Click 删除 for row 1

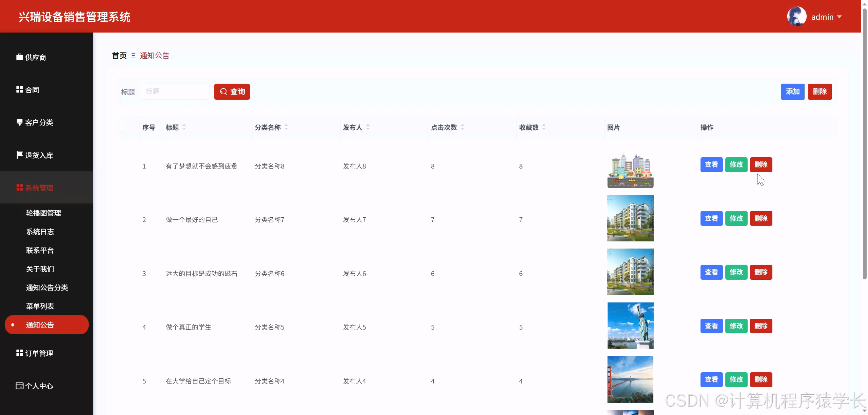(761, 164)
